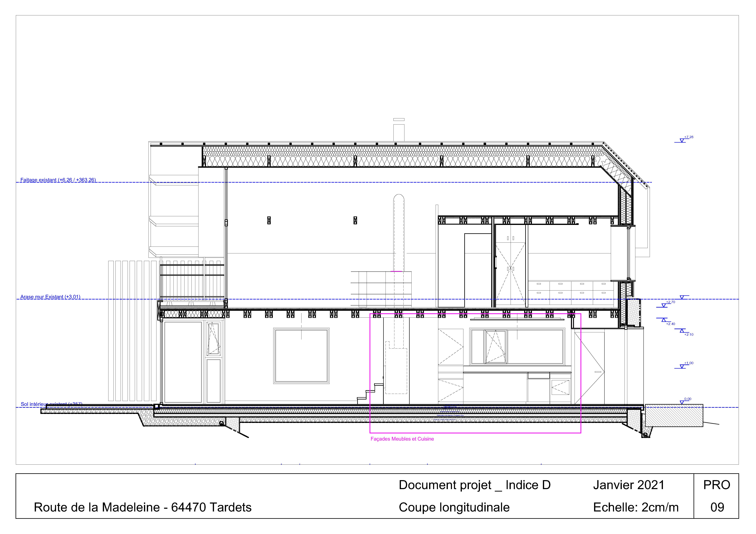Viewport: 756px width, 534px height.
Task: Click the 'Janvier 2021' date field
Action: pyautogui.click(x=629, y=485)
